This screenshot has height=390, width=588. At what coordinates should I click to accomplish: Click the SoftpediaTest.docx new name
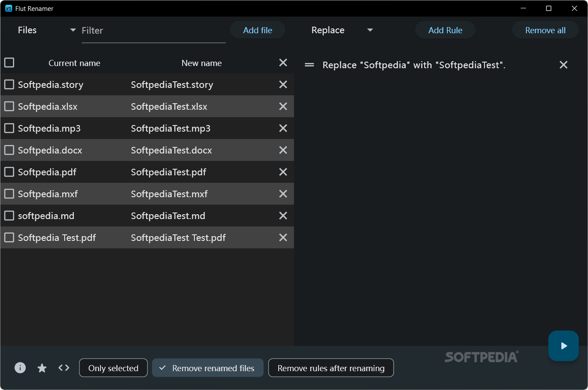(171, 150)
